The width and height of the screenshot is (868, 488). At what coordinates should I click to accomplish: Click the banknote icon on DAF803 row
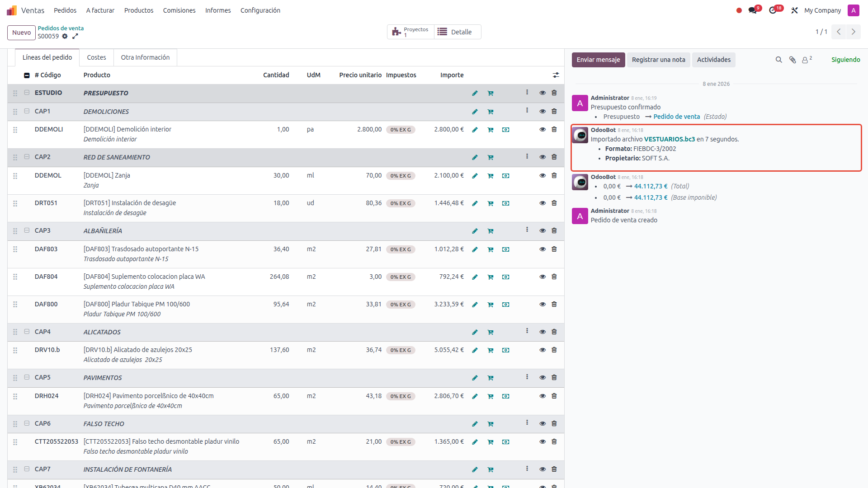[x=505, y=249]
